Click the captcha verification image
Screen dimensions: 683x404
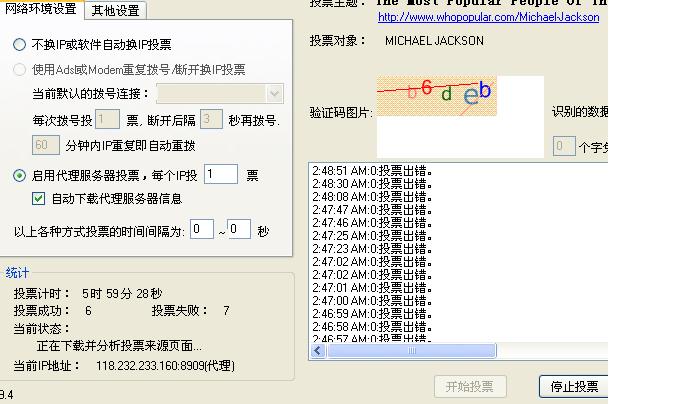point(437,96)
